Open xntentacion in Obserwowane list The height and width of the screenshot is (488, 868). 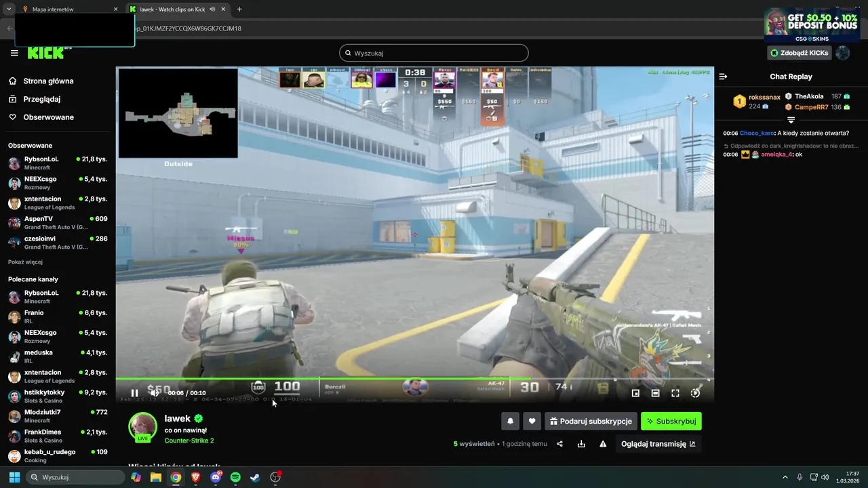[58, 203]
